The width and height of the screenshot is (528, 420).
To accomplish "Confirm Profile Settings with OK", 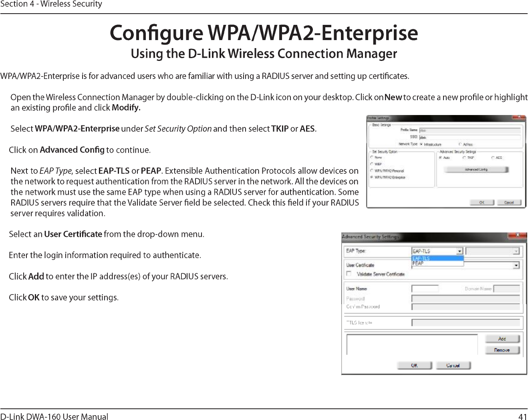I will 482,202.
